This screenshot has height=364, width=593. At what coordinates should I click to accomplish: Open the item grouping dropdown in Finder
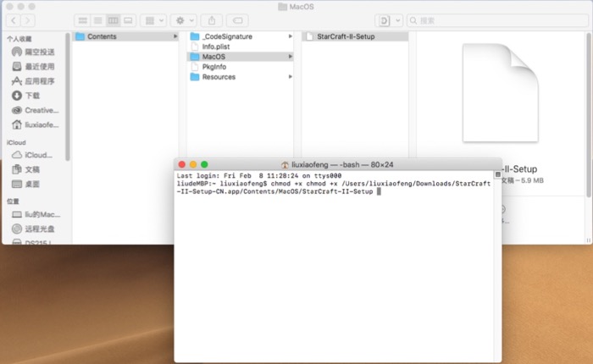coord(153,20)
